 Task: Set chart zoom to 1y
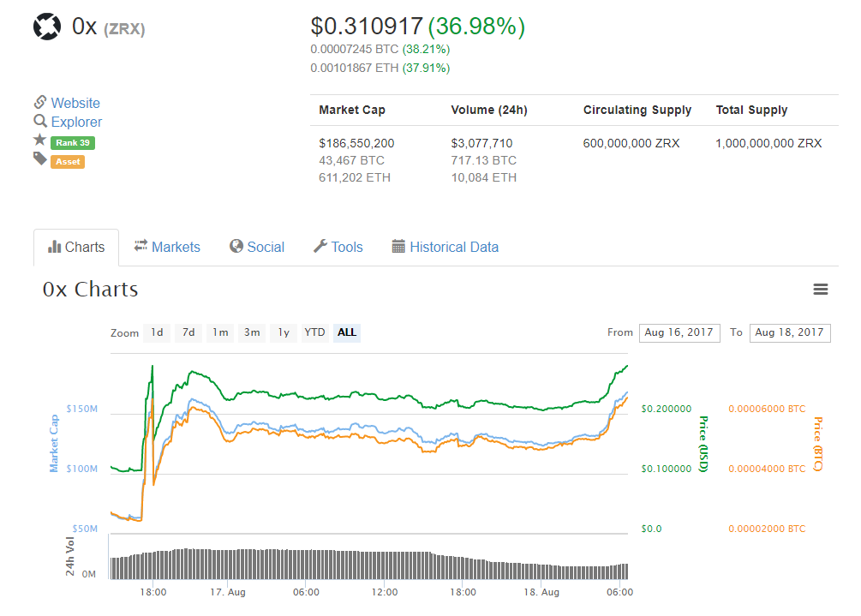click(284, 332)
